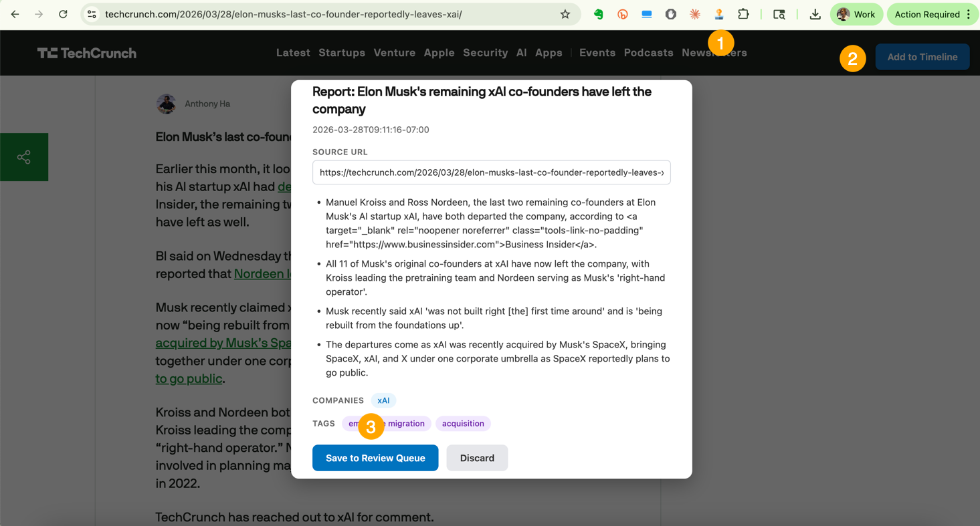This screenshot has width=980, height=526.
Task: Go to the Podcasts nav item
Action: (648, 53)
